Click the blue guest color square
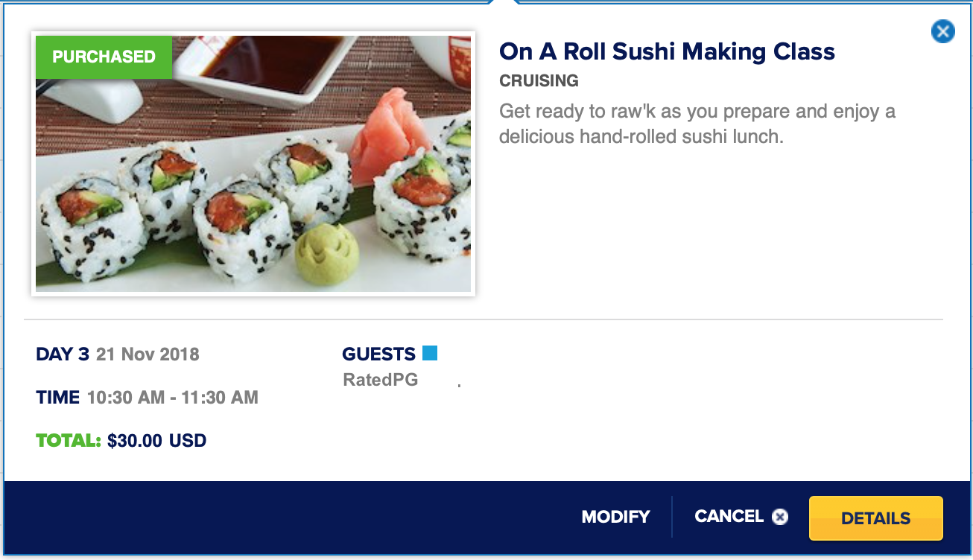Screen dimensions: 973x560 tap(430, 353)
